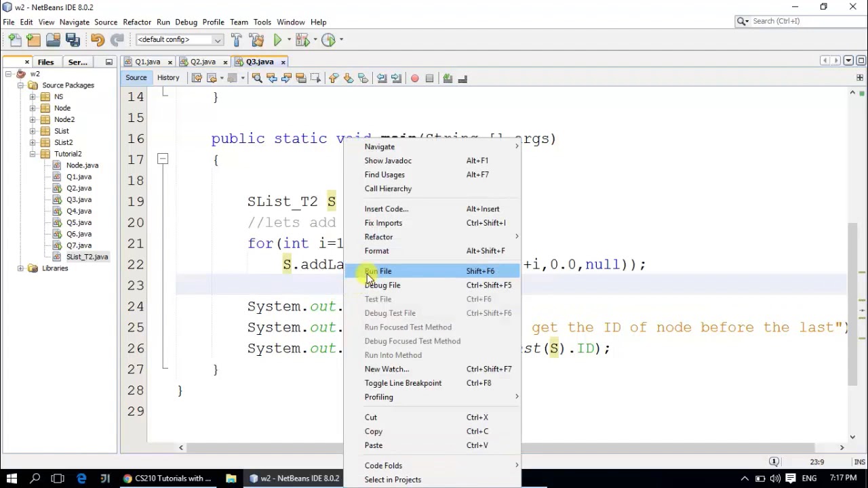The height and width of the screenshot is (488, 868).
Task: Select Debug File in context menu
Action: tap(432, 285)
